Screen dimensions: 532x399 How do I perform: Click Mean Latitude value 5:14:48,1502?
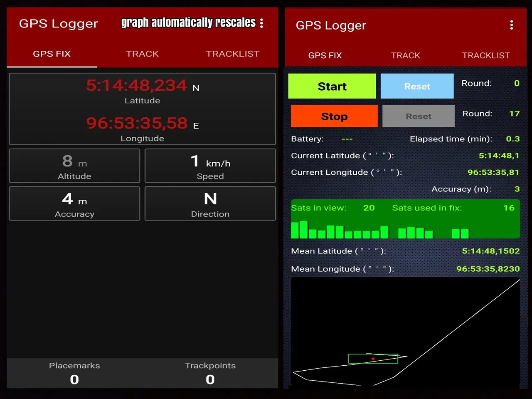coord(491,251)
